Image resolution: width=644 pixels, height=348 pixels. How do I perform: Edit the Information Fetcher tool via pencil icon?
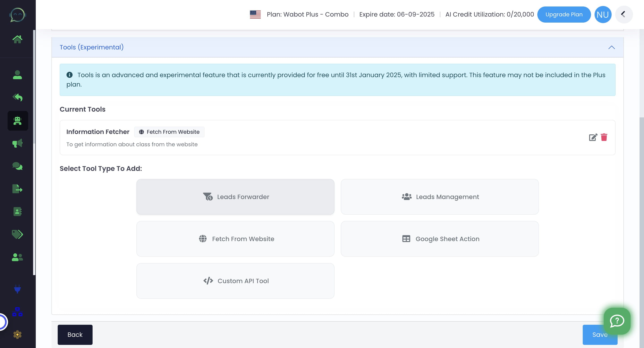593,138
